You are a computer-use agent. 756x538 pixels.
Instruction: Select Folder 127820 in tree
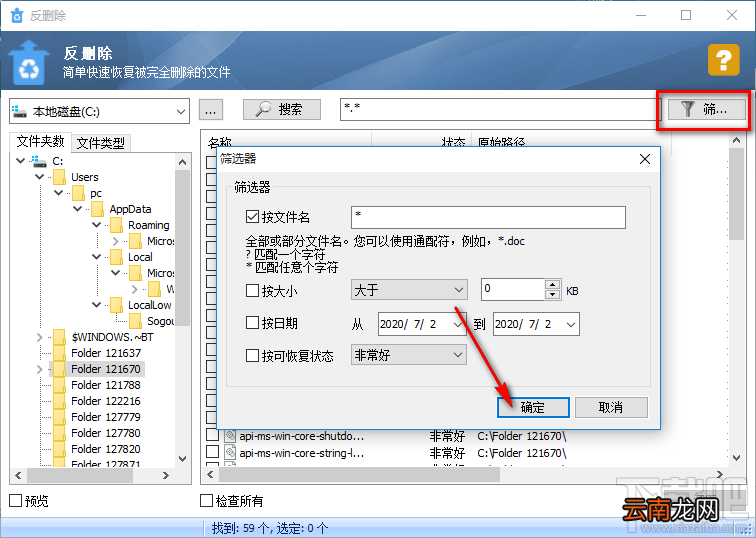106,449
